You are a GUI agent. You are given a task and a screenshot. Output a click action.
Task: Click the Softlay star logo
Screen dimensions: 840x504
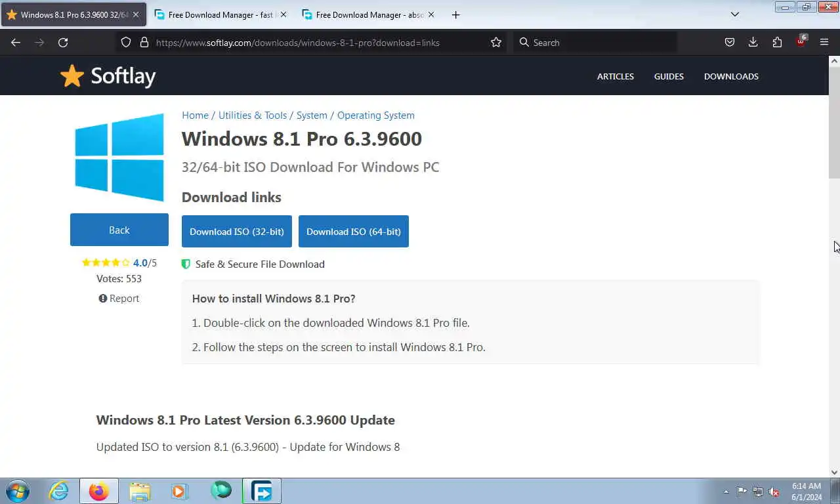coord(108,76)
